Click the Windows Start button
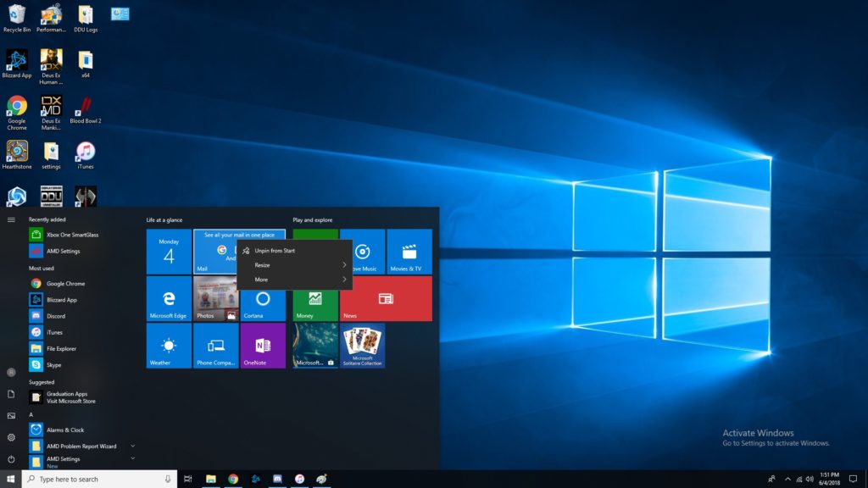 (x=10, y=479)
